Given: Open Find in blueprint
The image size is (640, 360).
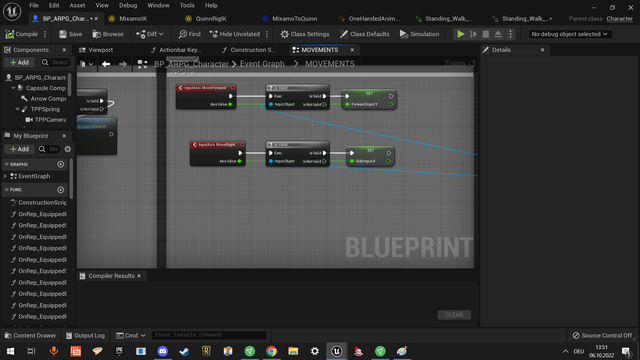Looking at the screenshot, I should tap(190, 34).
